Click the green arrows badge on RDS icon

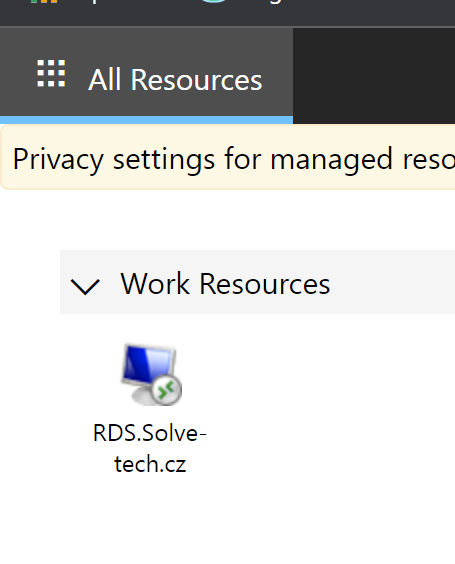coord(166,390)
